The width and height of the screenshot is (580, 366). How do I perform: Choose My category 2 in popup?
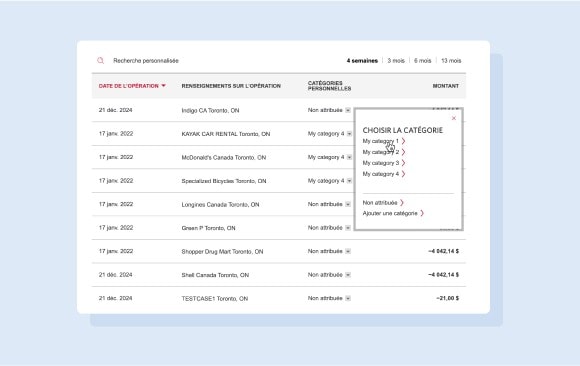tap(381, 152)
